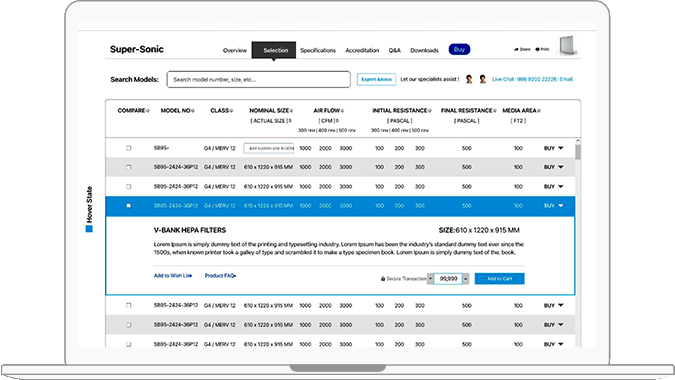This screenshot has width=675, height=380.
Task: Click the FINAL RESISTANCE sort icon
Action: click(495, 111)
